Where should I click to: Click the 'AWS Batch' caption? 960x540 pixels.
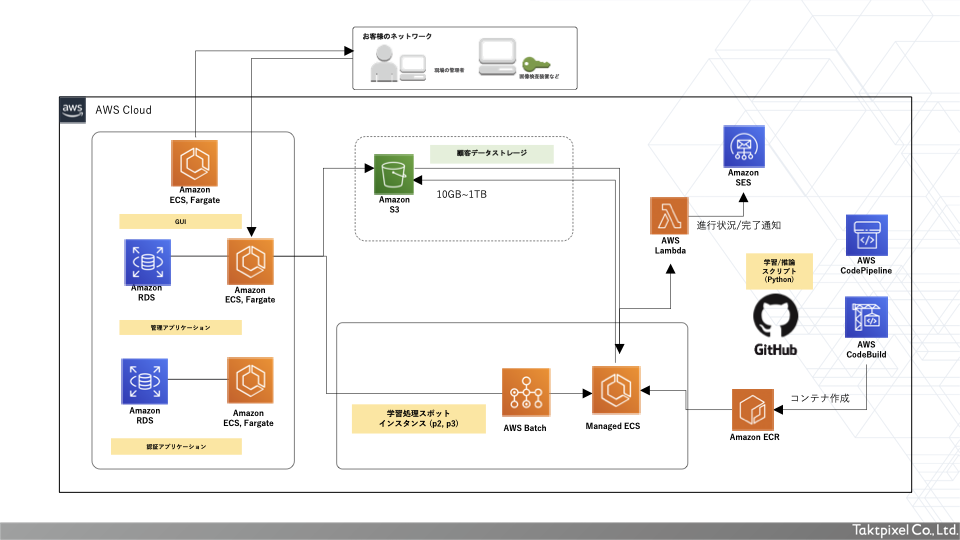[x=525, y=428]
